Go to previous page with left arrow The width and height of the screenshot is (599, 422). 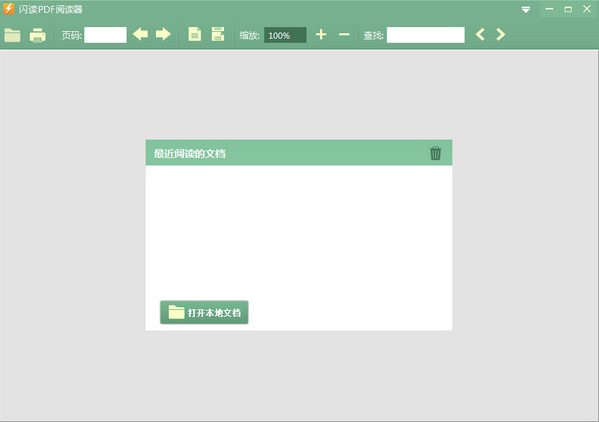point(140,34)
